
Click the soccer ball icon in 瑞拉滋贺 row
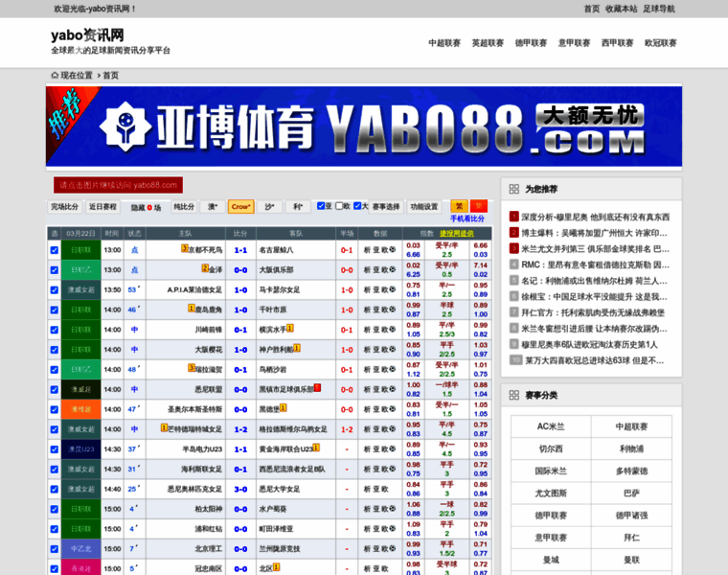click(393, 370)
